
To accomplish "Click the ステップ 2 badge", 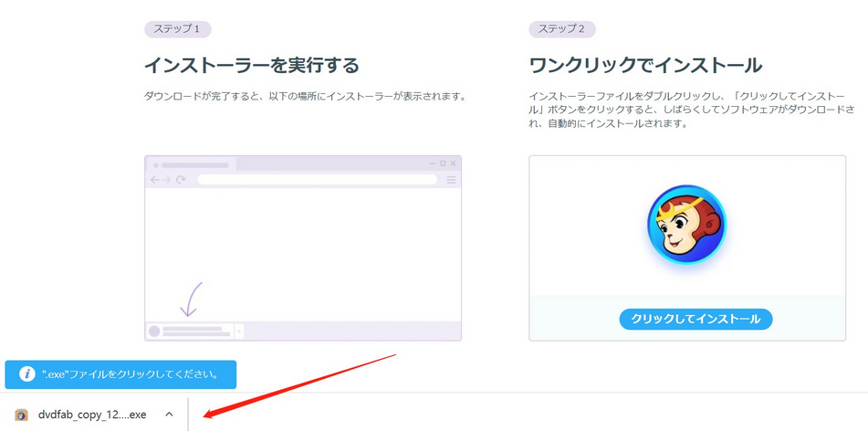I will (562, 29).
